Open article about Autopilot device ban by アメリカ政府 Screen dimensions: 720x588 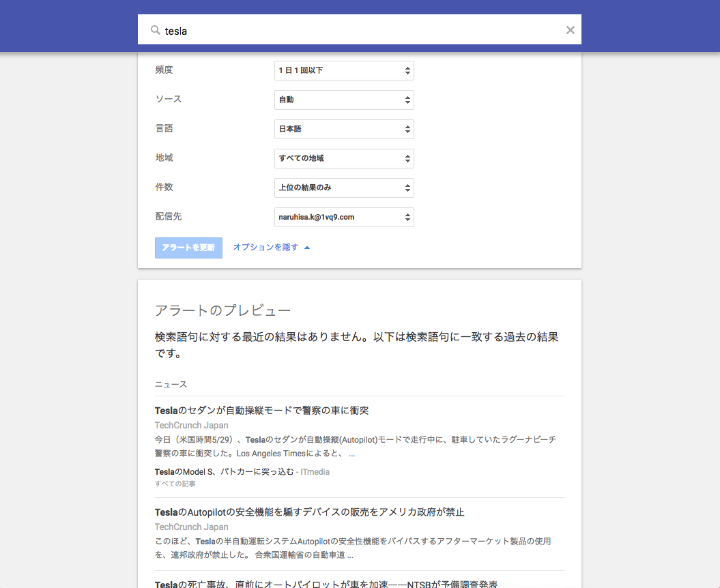point(309,512)
